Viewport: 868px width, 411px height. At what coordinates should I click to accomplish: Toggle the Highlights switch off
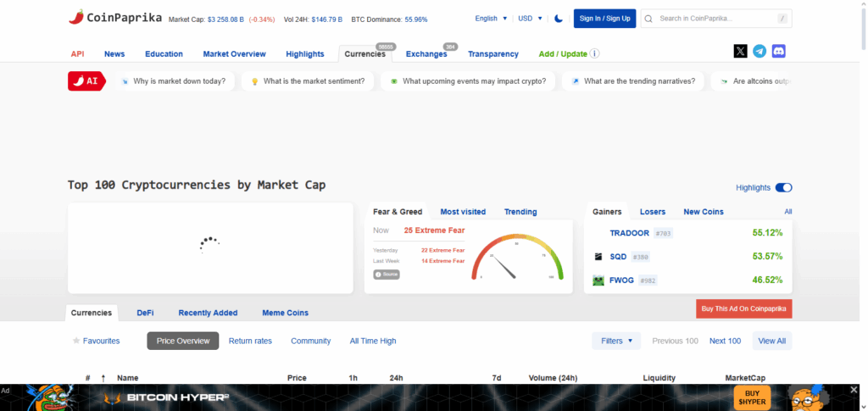(783, 187)
